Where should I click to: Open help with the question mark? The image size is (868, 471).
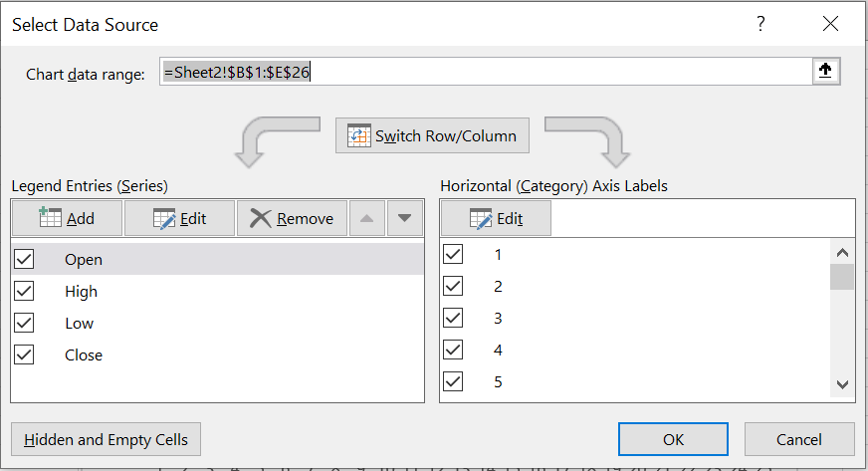pyautogui.click(x=760, y=23)
